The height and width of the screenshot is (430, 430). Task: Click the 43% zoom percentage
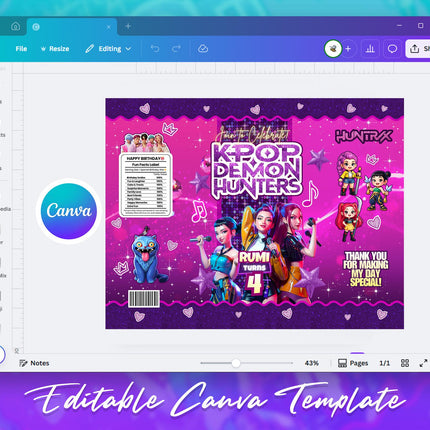pyautogui.click(x=312, y=363)
